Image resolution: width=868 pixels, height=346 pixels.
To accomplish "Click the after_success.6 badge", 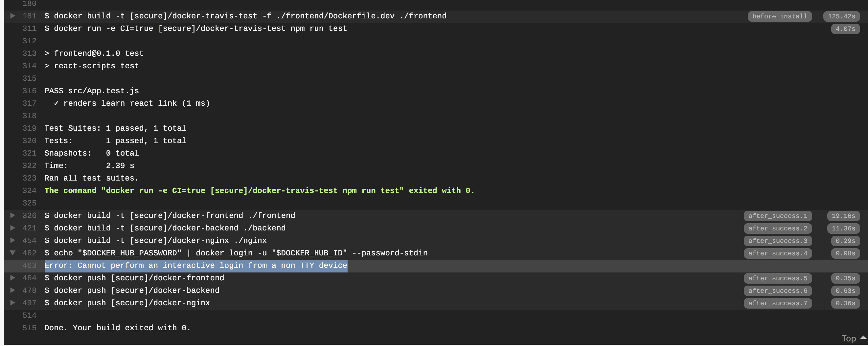I will pyautogui.click(x=777, y=291).
